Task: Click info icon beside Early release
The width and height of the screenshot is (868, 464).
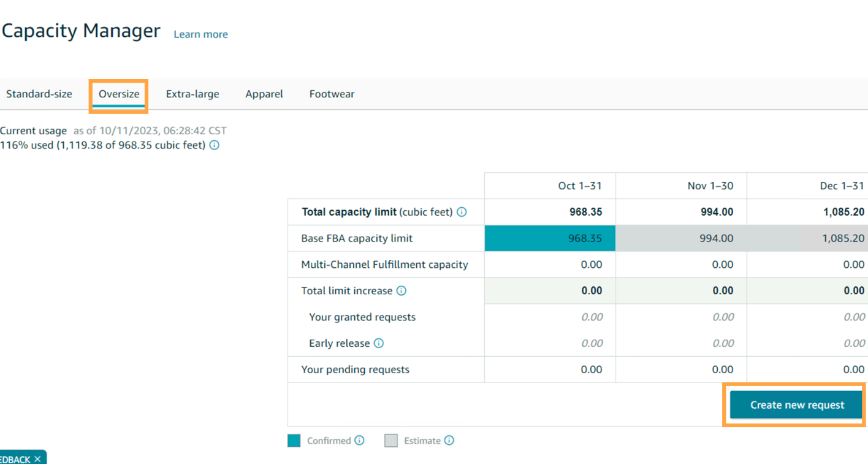Action: pyautogui.click(x=379, y=343)
